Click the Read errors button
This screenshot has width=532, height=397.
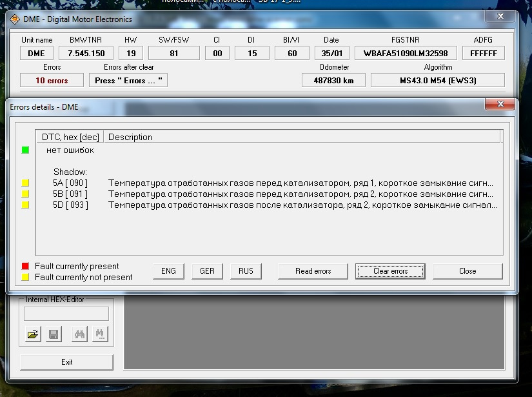[313, 271]
